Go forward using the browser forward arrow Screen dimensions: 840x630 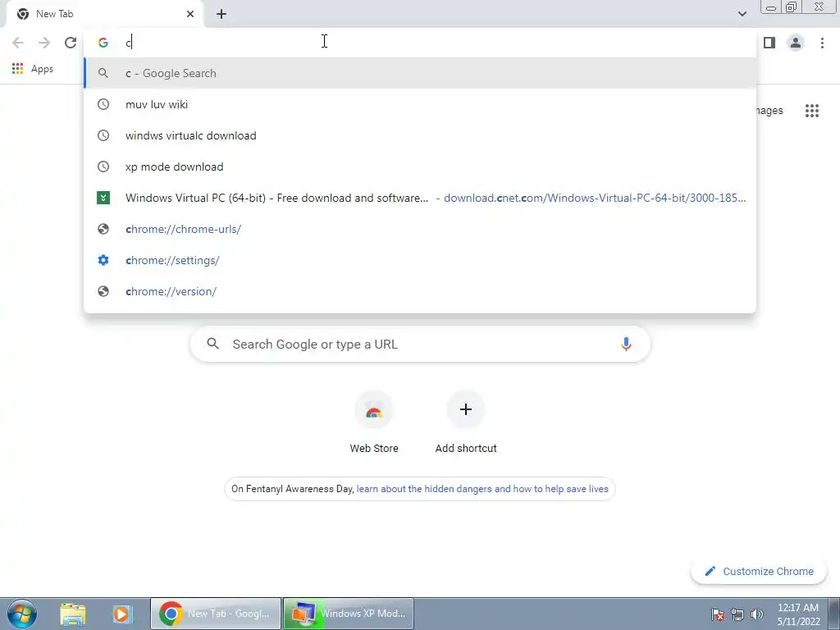coord(44,43)
